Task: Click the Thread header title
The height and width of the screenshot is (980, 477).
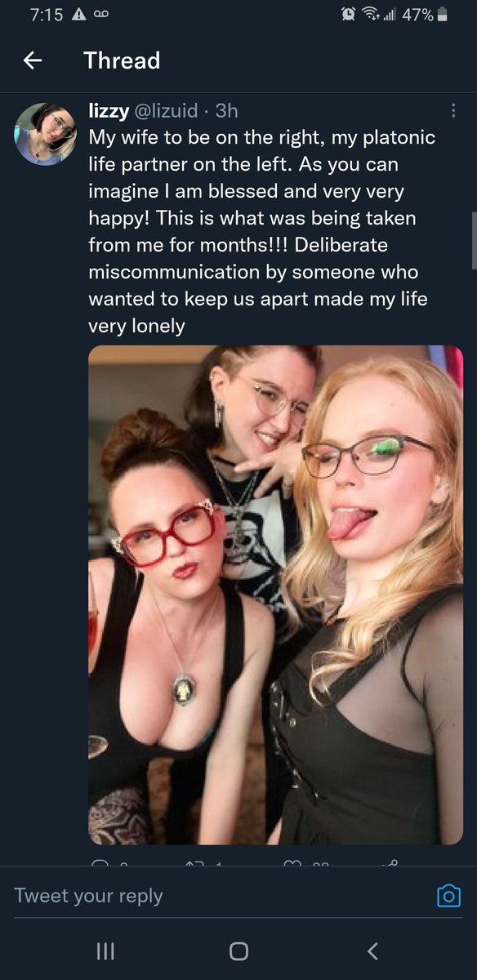Action: [122, 60]
